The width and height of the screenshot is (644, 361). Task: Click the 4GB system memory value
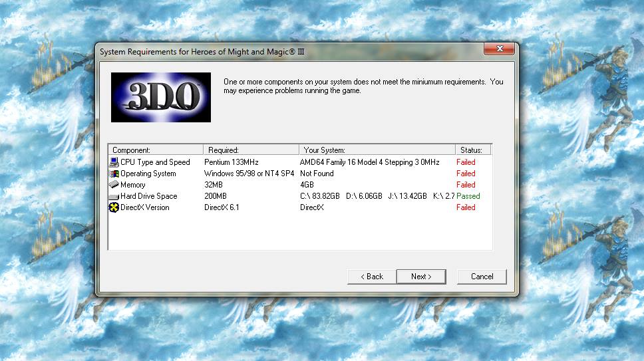coord(307,185)
